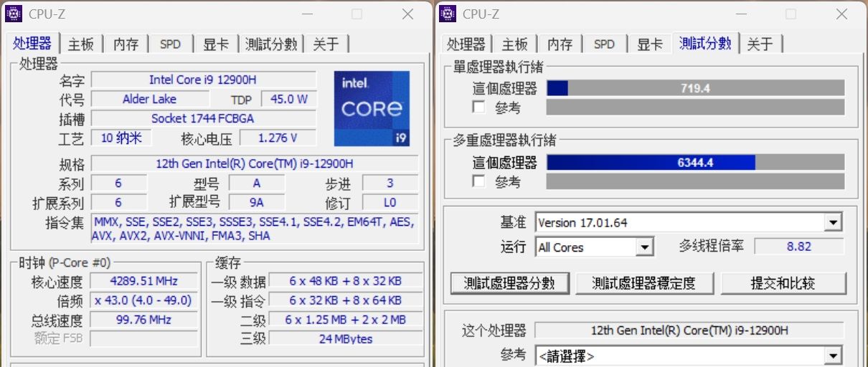Minimize the left CPU-Z window
This screenshot has height=367, width=868.
pyautogui.click(x=307, y=14)
